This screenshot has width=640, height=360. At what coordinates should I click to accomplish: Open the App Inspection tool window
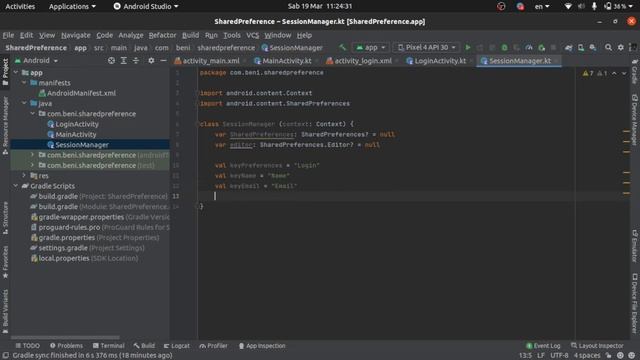click(262, 346)
